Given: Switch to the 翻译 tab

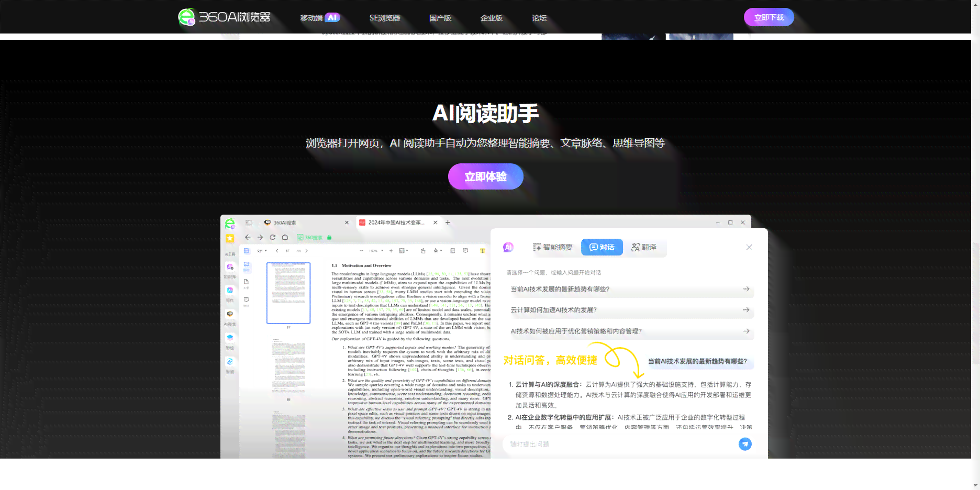Looking at the screenshot, I should 644,247.
